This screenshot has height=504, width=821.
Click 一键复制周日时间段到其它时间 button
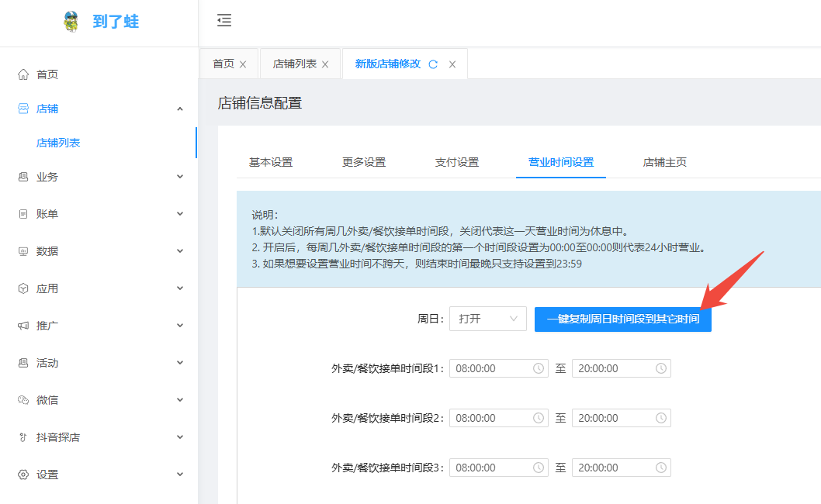(622, 319)
